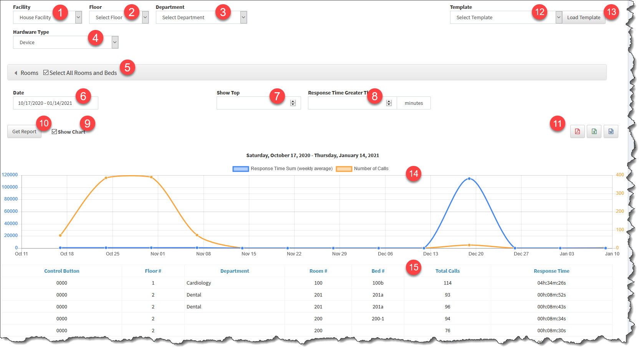Toggle Select All Rooms and Beds checkbox

[46, 73]
